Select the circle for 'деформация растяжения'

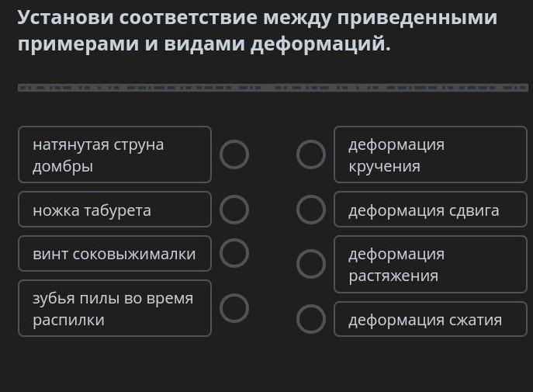pos(311,264)
